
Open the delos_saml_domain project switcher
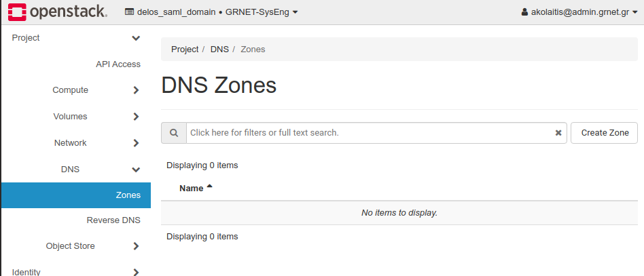click(x=212, y=12)
